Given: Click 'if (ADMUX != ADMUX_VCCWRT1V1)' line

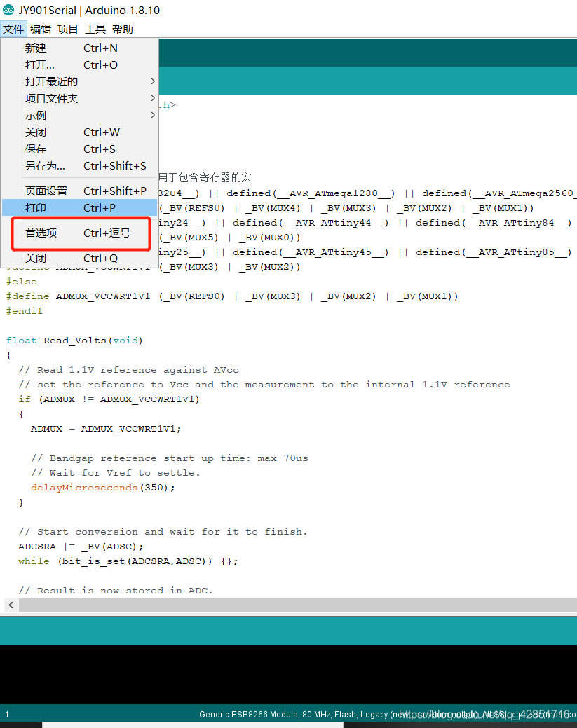Looking at the screenshot, I should pos(109,399).
